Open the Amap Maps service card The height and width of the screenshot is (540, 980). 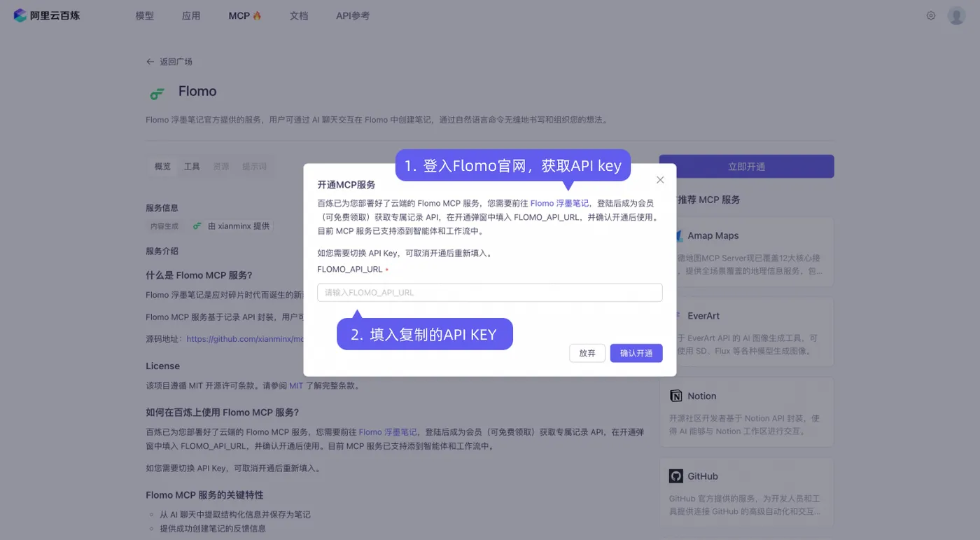click(x=747, y=251)
